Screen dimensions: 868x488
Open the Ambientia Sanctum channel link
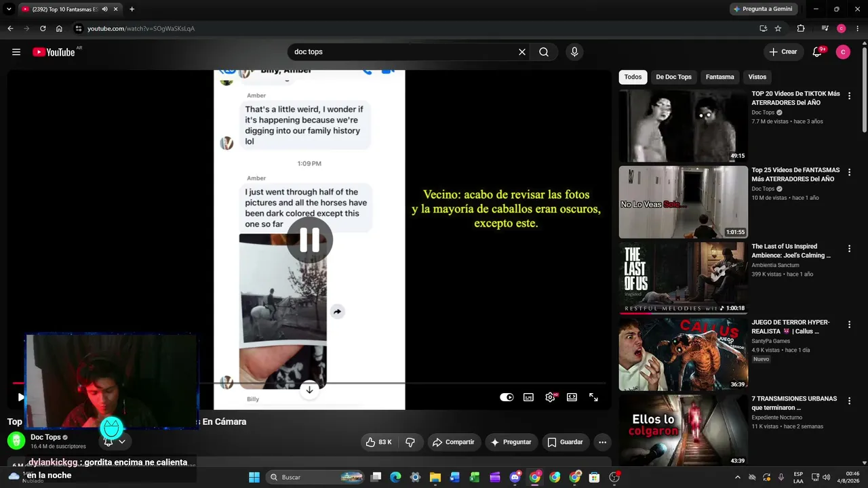[x=774, y=265]
